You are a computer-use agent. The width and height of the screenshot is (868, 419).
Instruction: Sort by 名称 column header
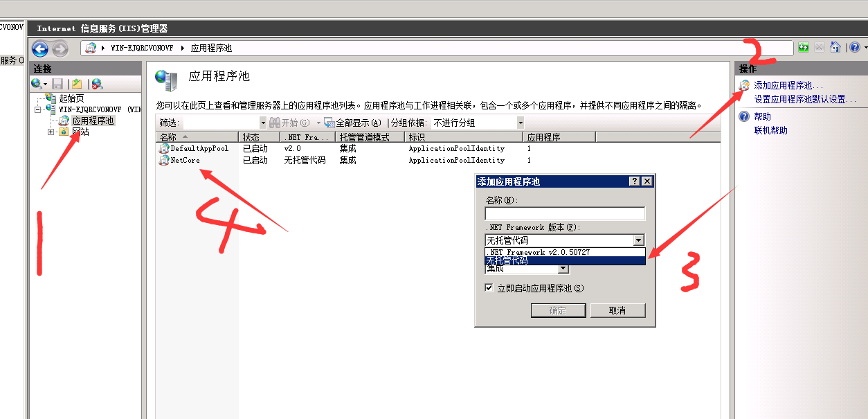click(197, 137)
